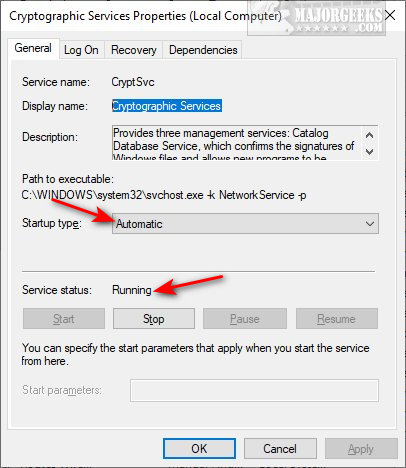Cancel the properties dialog
The height and width of the screenshot is (468, 406).
(x=280, y=449)
